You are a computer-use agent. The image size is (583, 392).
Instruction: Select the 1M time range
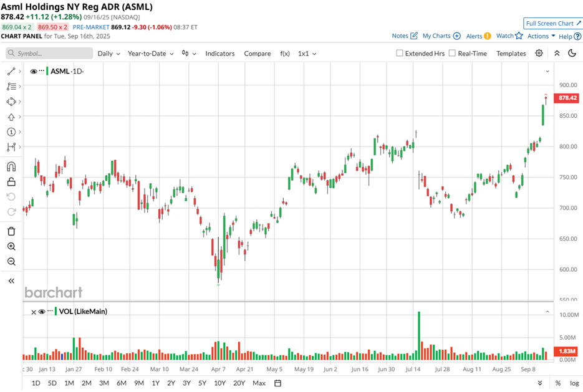click(x=69, y=383)
